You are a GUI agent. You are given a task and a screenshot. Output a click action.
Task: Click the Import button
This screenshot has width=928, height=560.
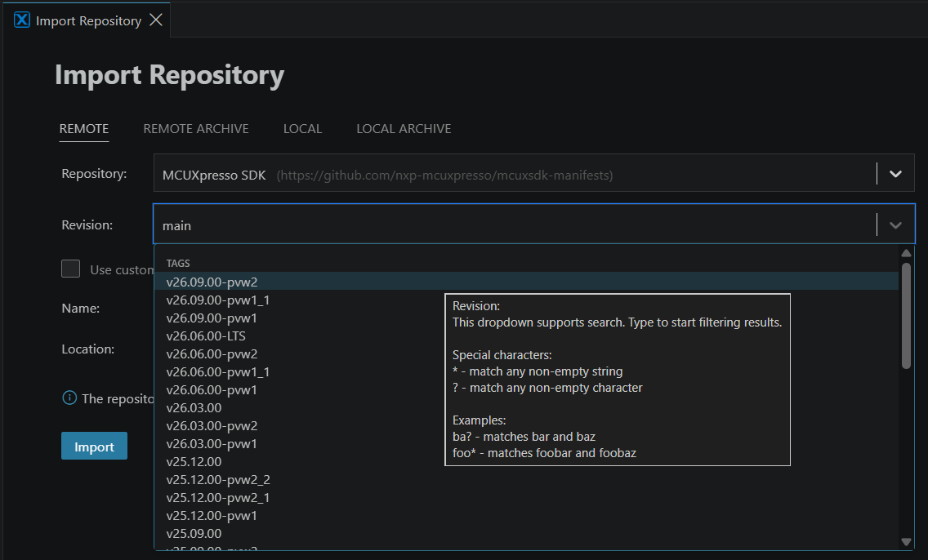pyautogui.click(x=94, y=446)
